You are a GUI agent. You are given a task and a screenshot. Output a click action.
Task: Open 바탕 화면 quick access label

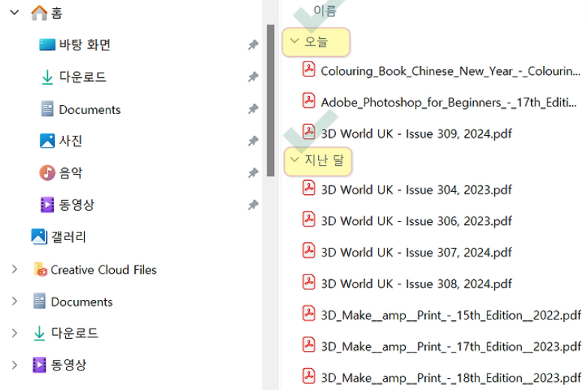(85, 45)
